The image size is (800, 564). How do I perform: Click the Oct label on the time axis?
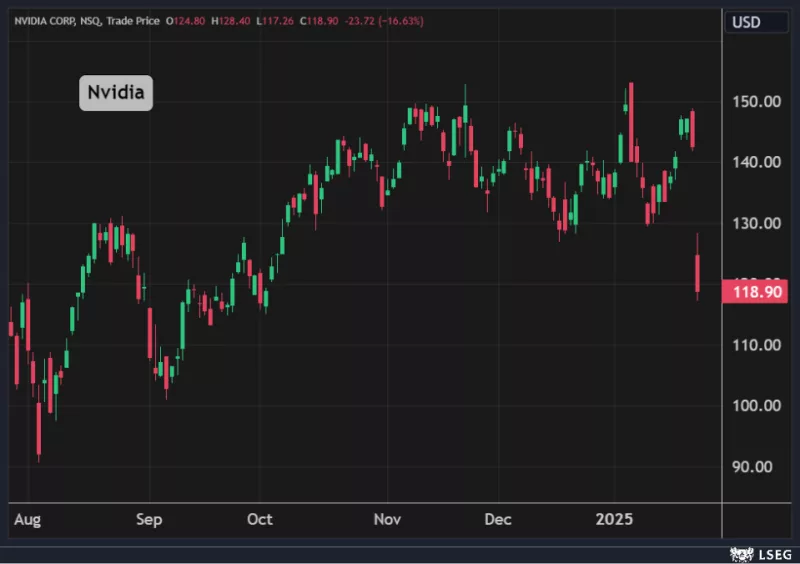[260, 520]
